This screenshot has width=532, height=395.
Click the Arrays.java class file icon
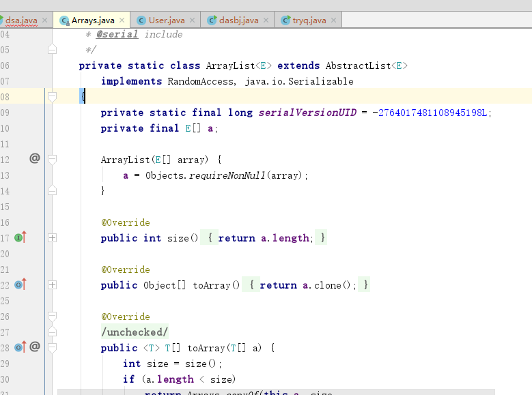[64, 20]
